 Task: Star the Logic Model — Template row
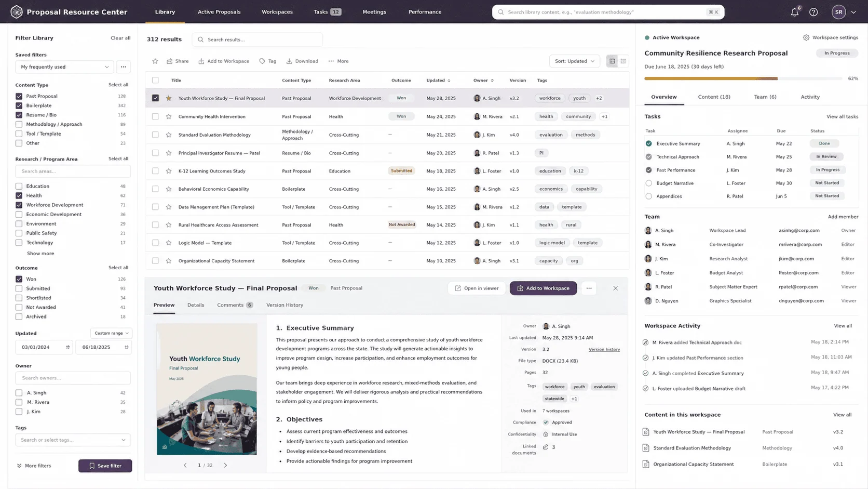tap(169, 243)
